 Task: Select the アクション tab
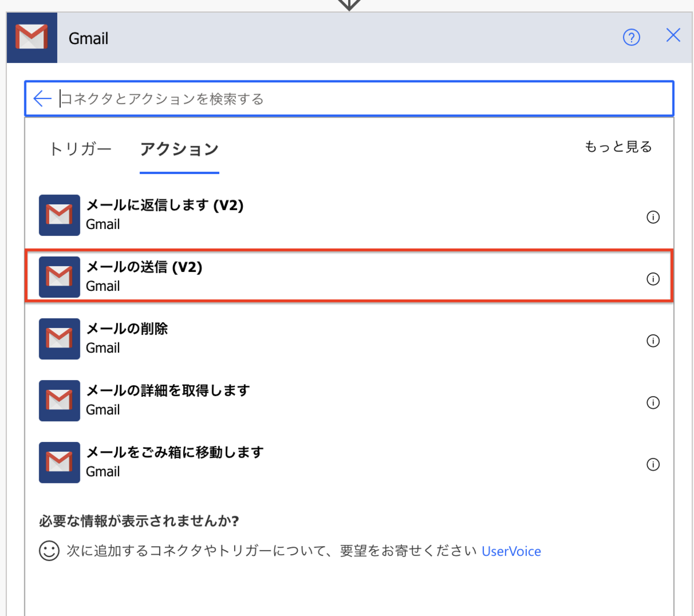click(x=179, y=149)
